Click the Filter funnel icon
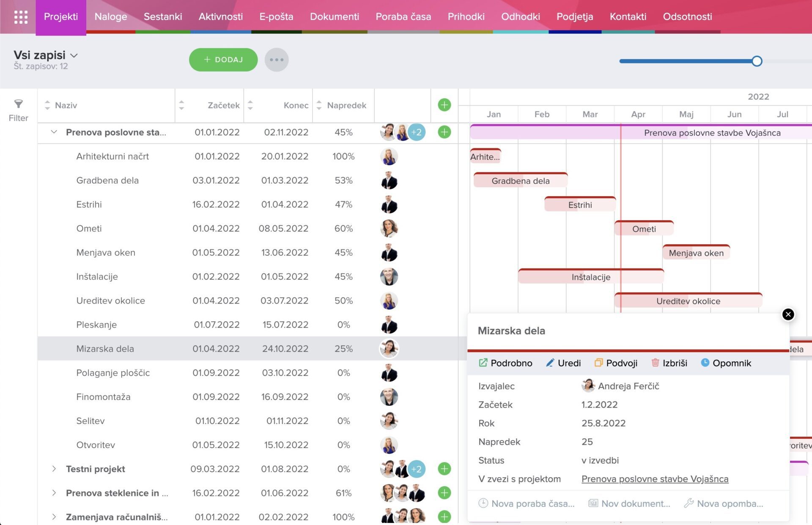Image resolution: width=812 pixels, height=525 pixels. [x=18, y=104]
